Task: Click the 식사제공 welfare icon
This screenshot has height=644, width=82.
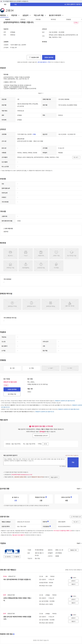Action: point(56,266)
